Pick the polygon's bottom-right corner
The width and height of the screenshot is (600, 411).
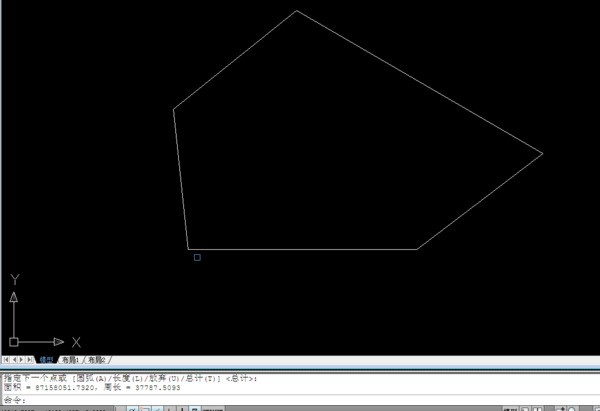pos(417,248)
